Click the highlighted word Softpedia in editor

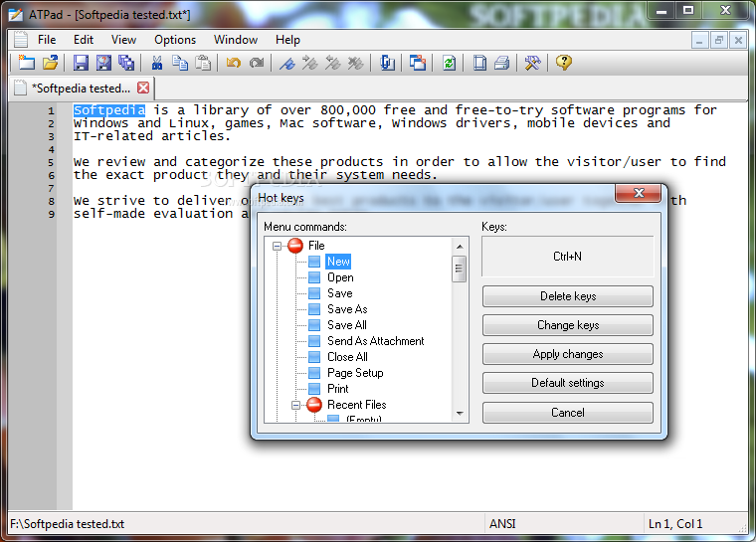tap(109, 110)
